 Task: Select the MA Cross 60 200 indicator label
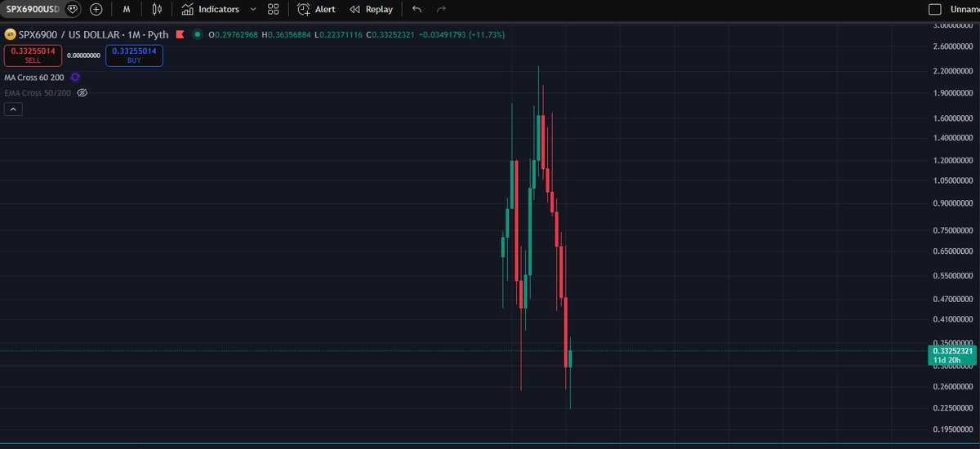(x=34, y=77)
